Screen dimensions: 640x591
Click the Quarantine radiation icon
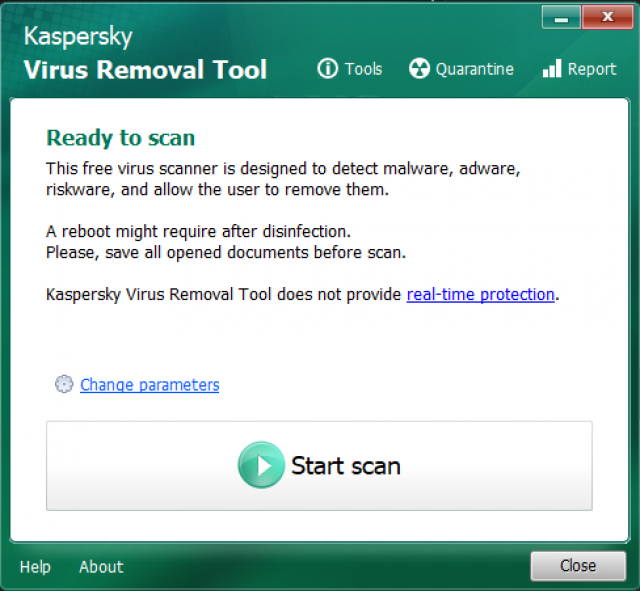pos(419,69)
